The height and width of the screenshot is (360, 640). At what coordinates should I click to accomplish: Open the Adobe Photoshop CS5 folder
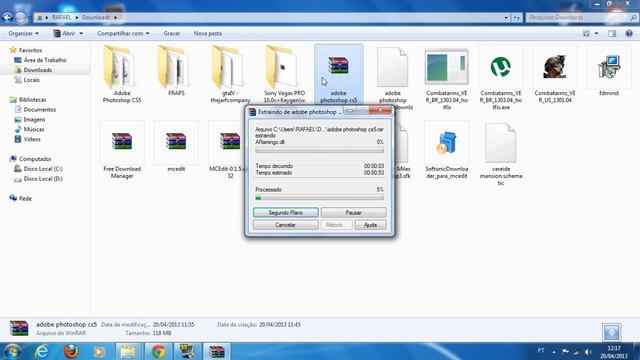click(x=122, y=74)
